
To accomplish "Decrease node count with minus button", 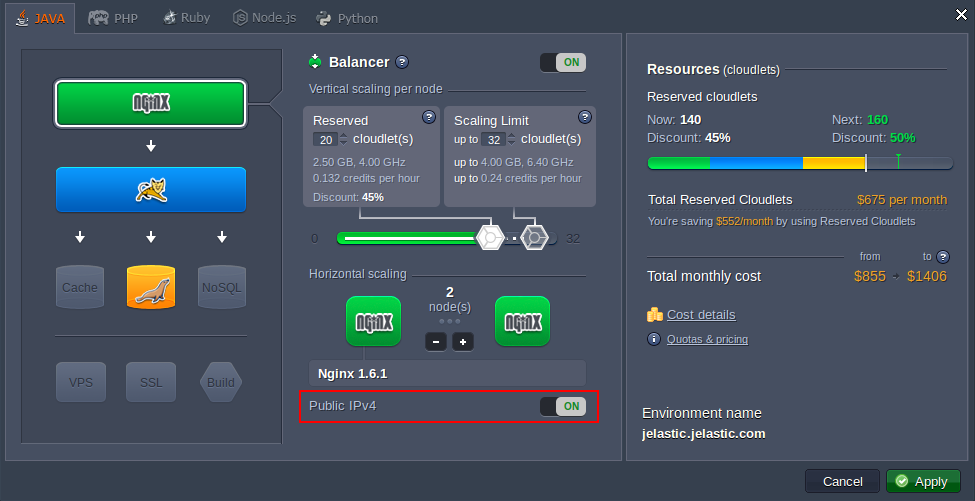I will coord(436,341).
